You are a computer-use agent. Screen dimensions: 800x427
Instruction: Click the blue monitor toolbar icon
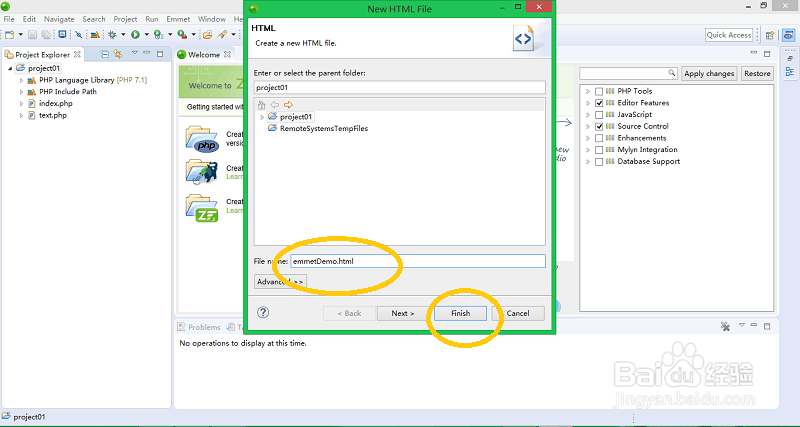tap(62, 35)
